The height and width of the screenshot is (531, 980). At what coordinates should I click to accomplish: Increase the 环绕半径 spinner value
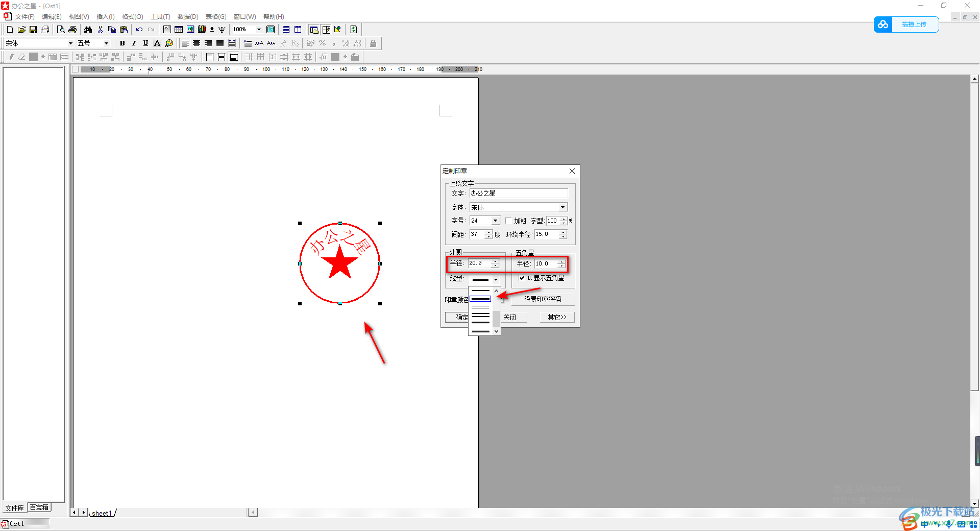click(563, 232)
